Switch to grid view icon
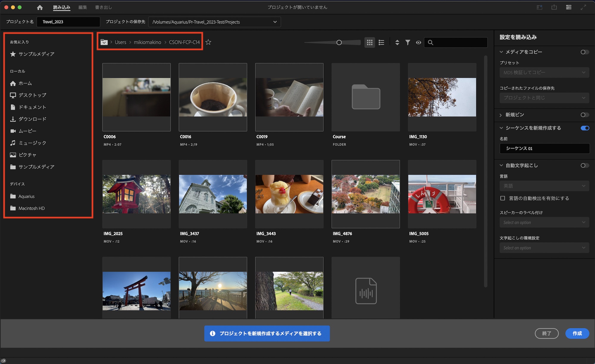 [x=369, y=42]
